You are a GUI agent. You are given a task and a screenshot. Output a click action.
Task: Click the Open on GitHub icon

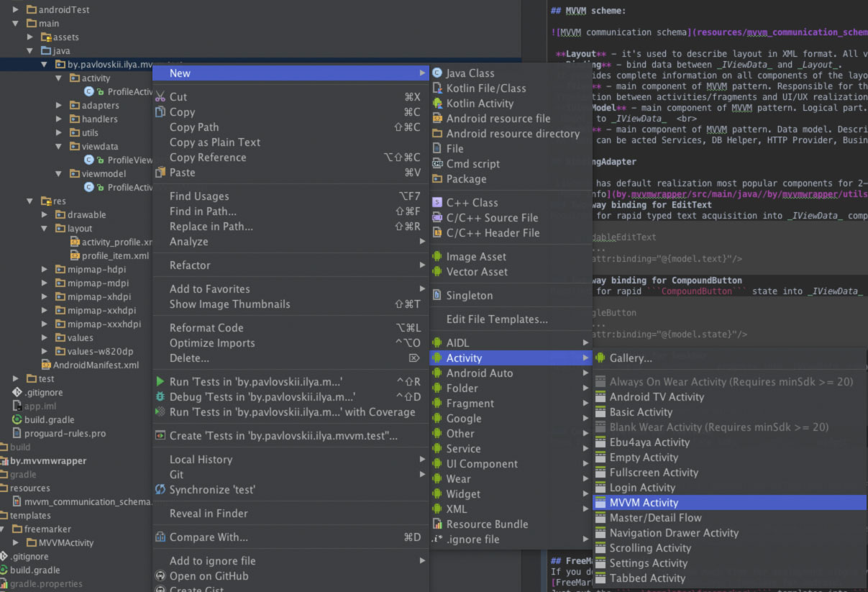(x=160, y=575)
